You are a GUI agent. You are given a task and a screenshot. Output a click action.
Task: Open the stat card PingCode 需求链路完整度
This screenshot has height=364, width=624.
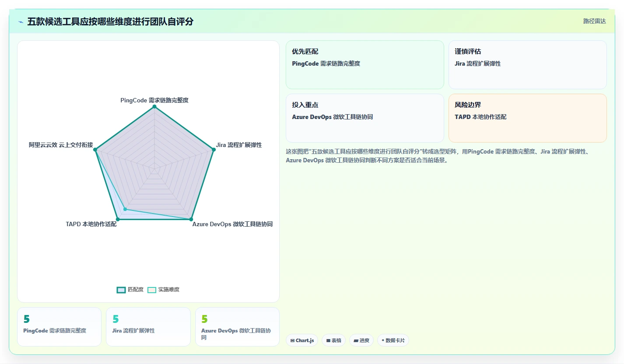[x=59, y=327]
